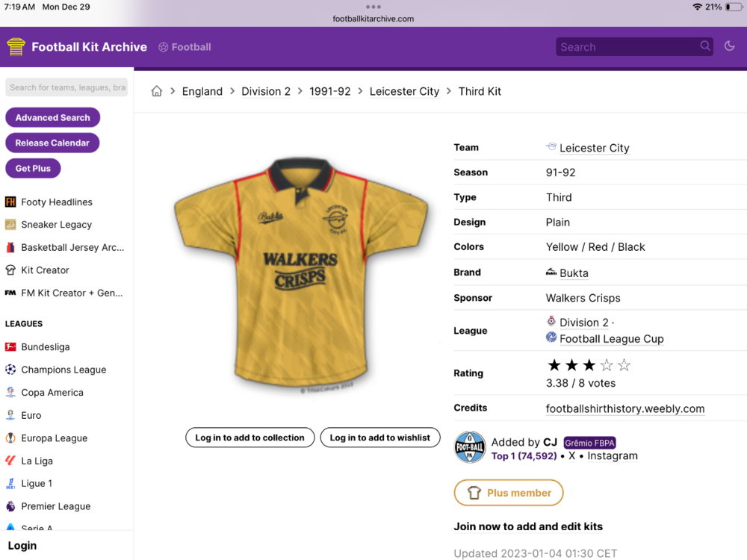Open the Leicester City team link
This screenshot has height=560, width=747.
(x=595, y=148)
